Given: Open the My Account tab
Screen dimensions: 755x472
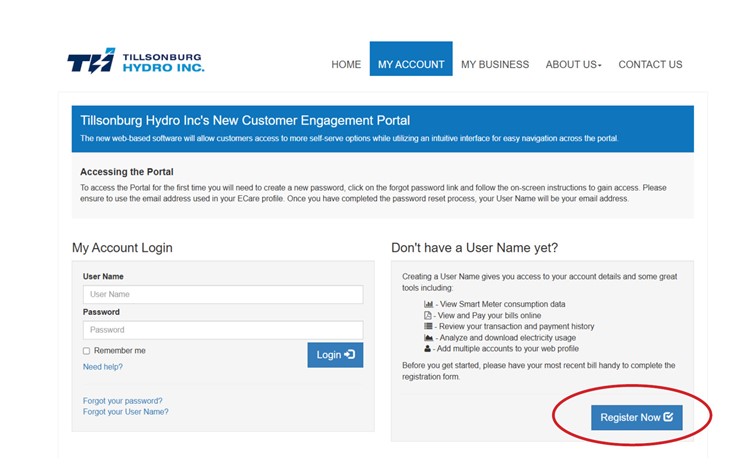Looking at the screenshot, I should [x=411, y=59].
